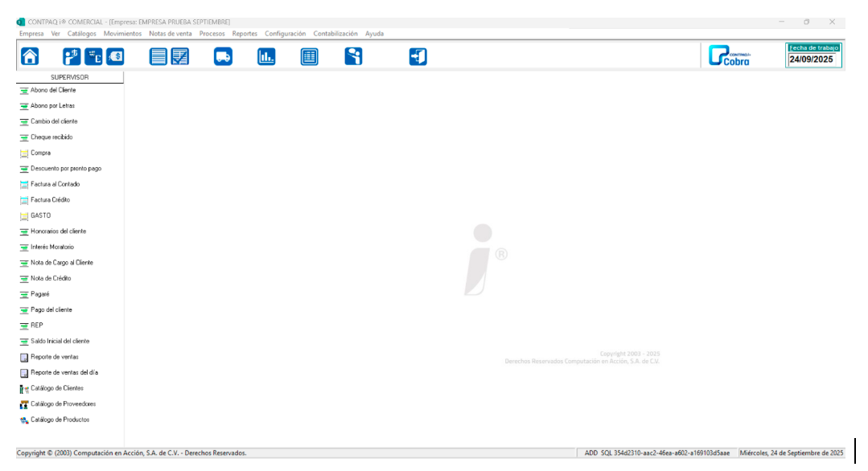Screen dimensions: 868x471
Task: Select Nota de Crédito in sidebar
Action: tap(51, 278)
